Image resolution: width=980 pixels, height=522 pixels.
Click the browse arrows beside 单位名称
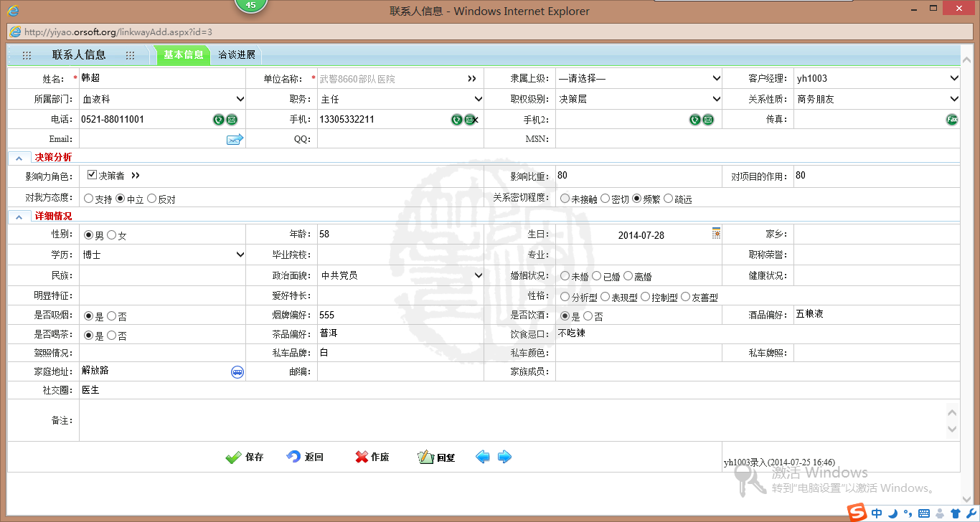[471, 79]
